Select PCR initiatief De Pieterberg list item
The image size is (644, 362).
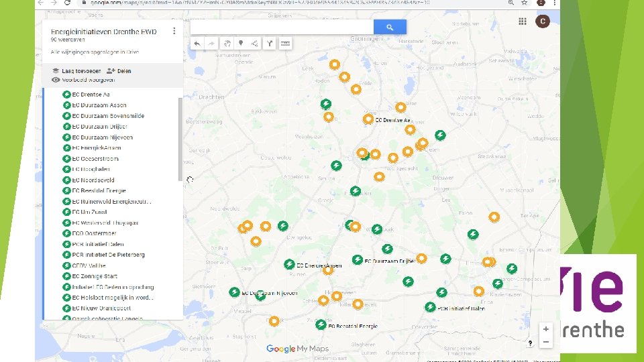pyautogui.click(x=108, y=255)
